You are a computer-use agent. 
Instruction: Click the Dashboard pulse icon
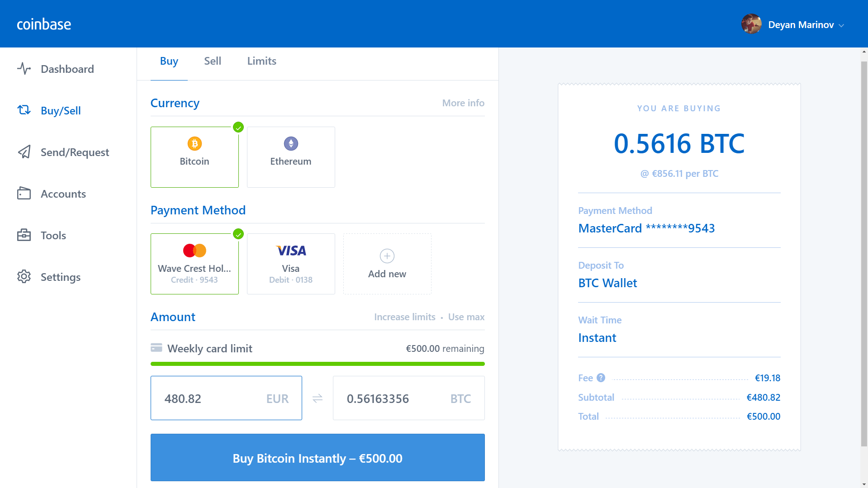[24, 69]
